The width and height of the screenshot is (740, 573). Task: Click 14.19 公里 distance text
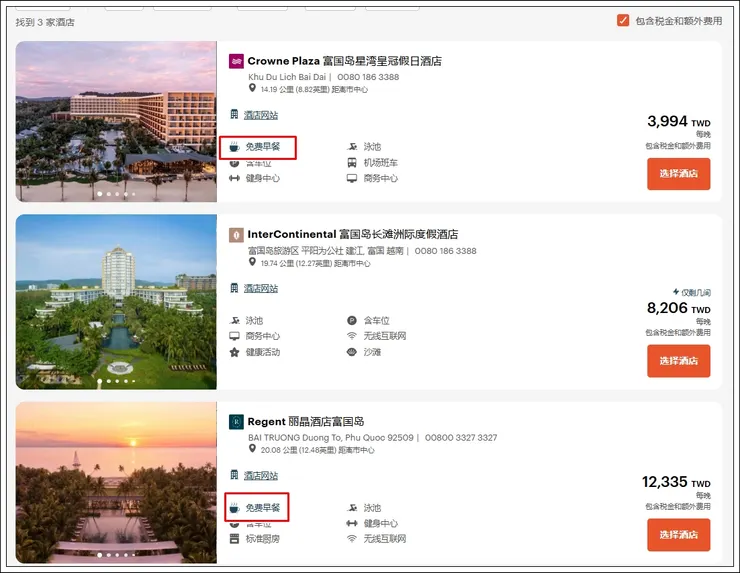[x=314, y=89]
